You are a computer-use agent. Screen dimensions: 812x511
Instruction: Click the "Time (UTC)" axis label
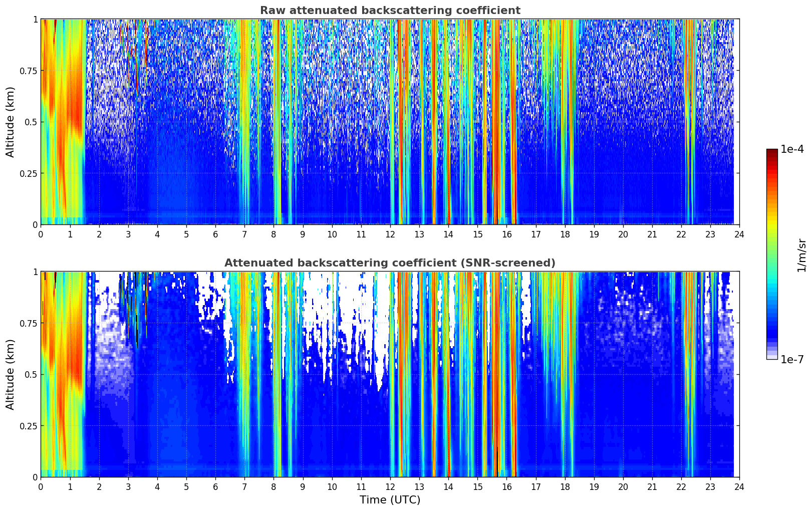(390, 500)
